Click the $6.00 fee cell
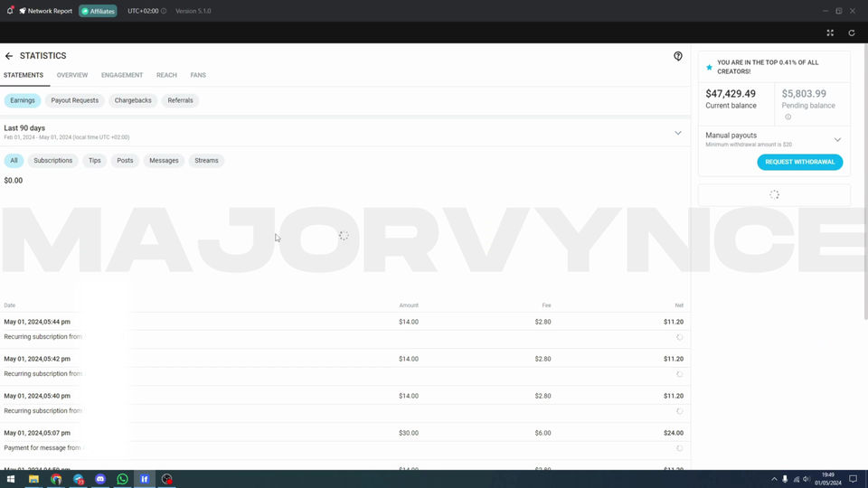 point(543,433)
